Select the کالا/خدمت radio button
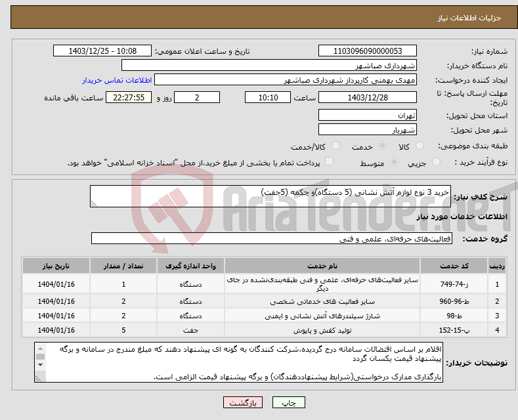The image size is (518, 420). 335,146
